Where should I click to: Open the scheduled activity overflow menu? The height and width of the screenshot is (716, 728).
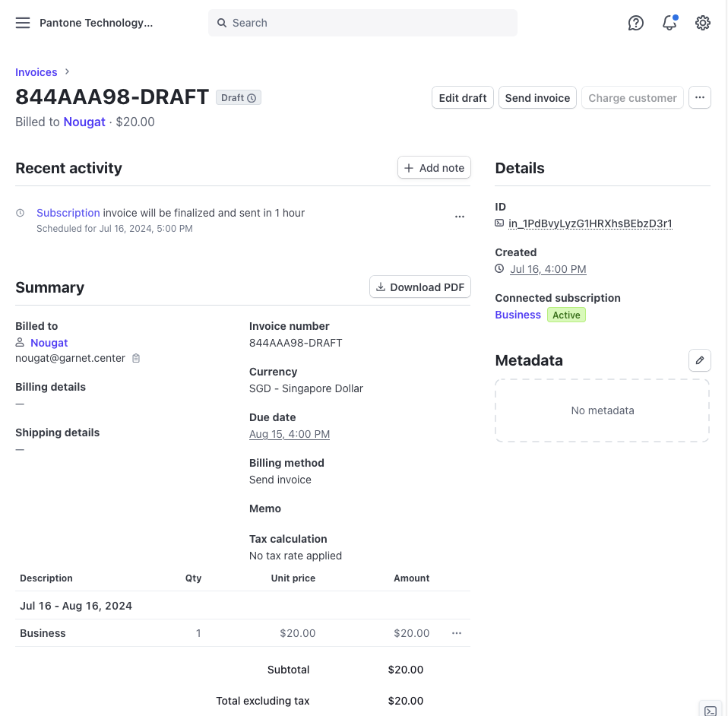[x=459, y=217]
